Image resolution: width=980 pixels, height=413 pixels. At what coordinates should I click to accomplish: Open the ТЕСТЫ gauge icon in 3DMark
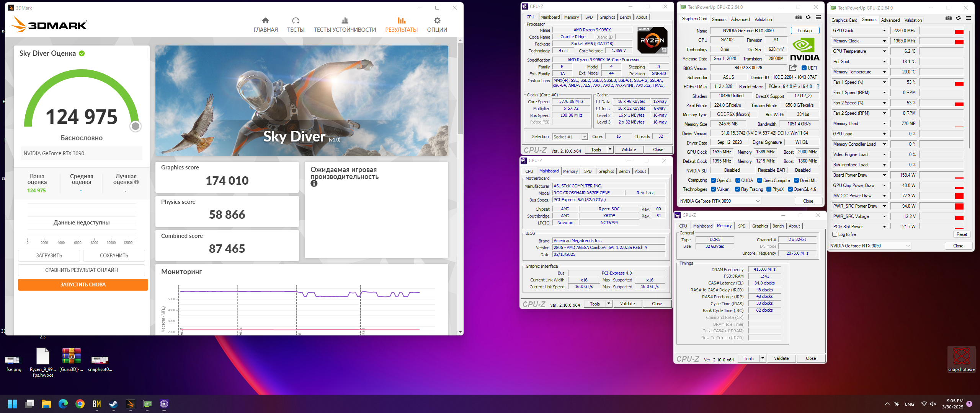(x=296, y=21)
